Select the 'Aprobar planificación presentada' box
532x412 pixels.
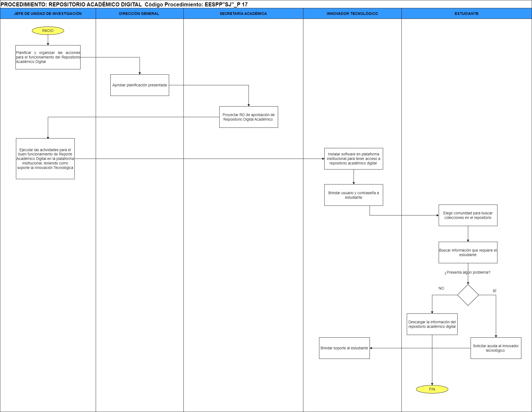[140, 85]
